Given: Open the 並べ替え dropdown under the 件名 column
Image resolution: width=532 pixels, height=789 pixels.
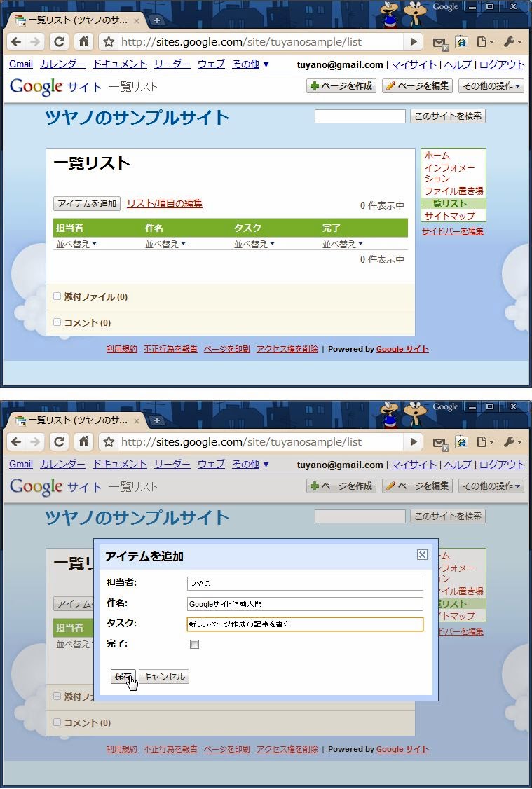Looking at the screenshot, I should pyautogui.click(x=165, y=244).
